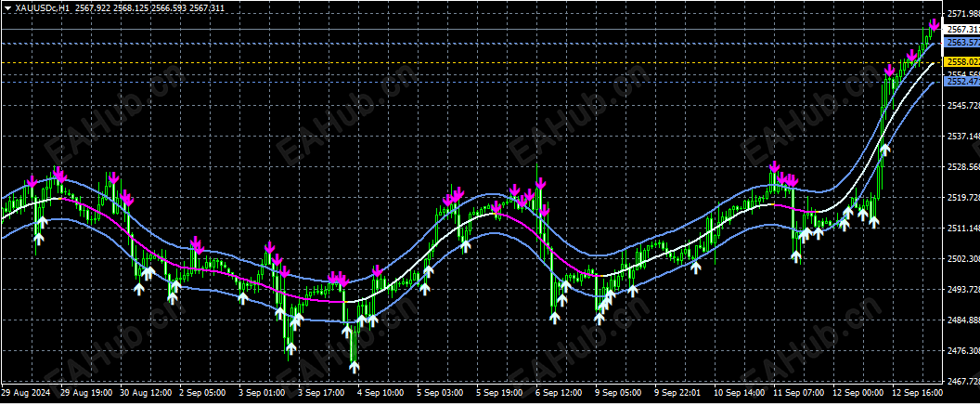Click the 2484.88 price scale label
Viewport: 980px width, 405px height.
(963, 320)
